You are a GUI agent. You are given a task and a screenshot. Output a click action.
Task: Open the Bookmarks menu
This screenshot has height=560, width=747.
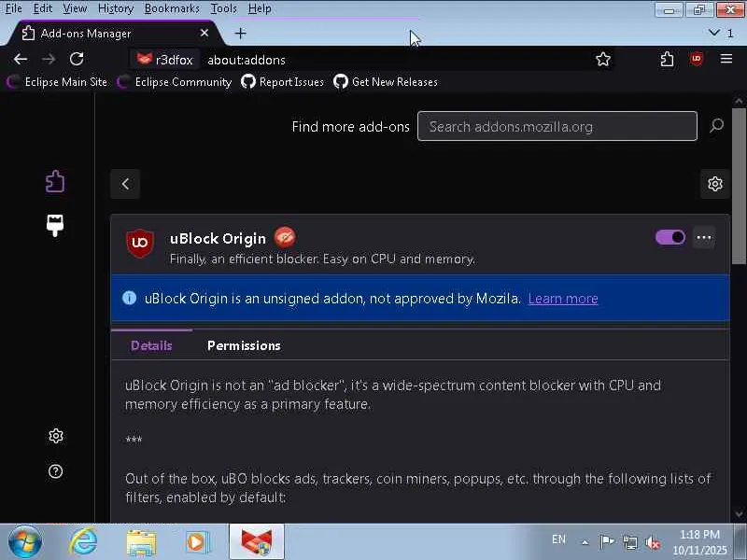click(172, 8)
